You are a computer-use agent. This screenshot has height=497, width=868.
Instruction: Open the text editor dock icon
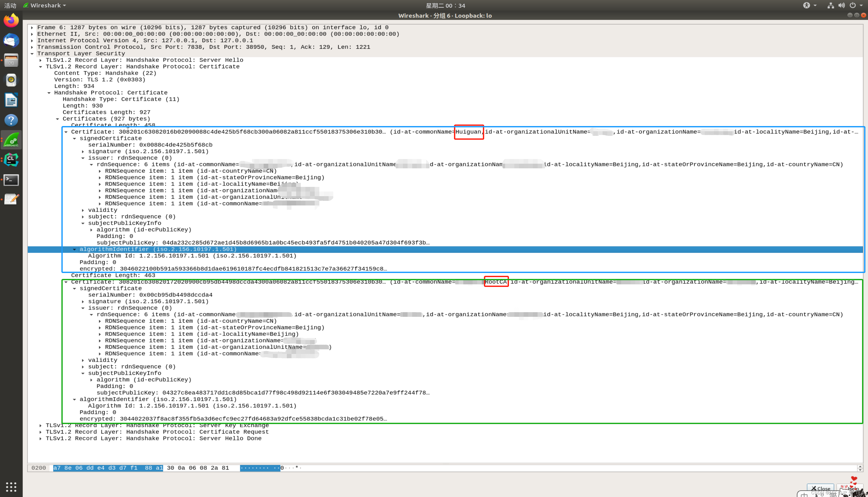click(11, 199)
